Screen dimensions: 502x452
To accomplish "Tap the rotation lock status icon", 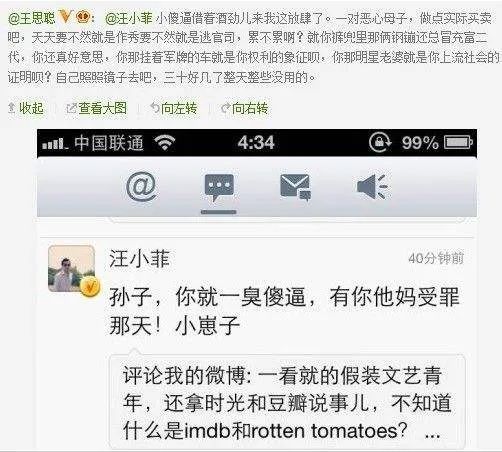I will point(380,142).
